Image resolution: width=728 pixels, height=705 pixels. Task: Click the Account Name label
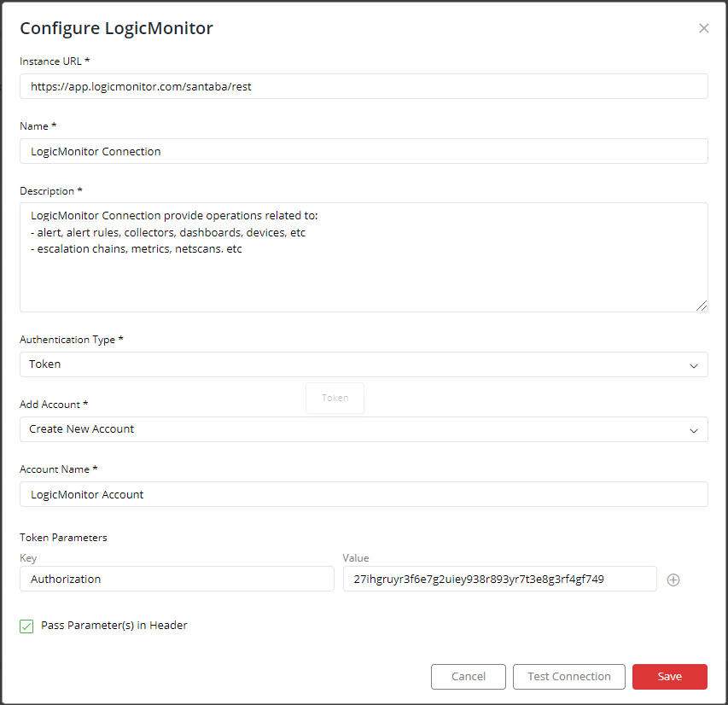click(59, 469)
